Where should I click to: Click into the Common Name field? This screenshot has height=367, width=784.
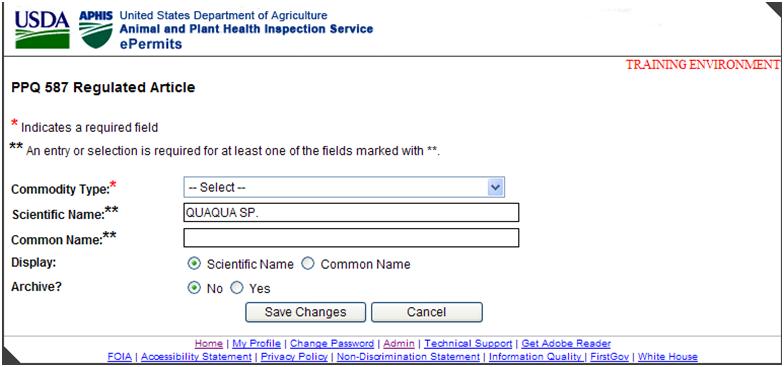351,238
